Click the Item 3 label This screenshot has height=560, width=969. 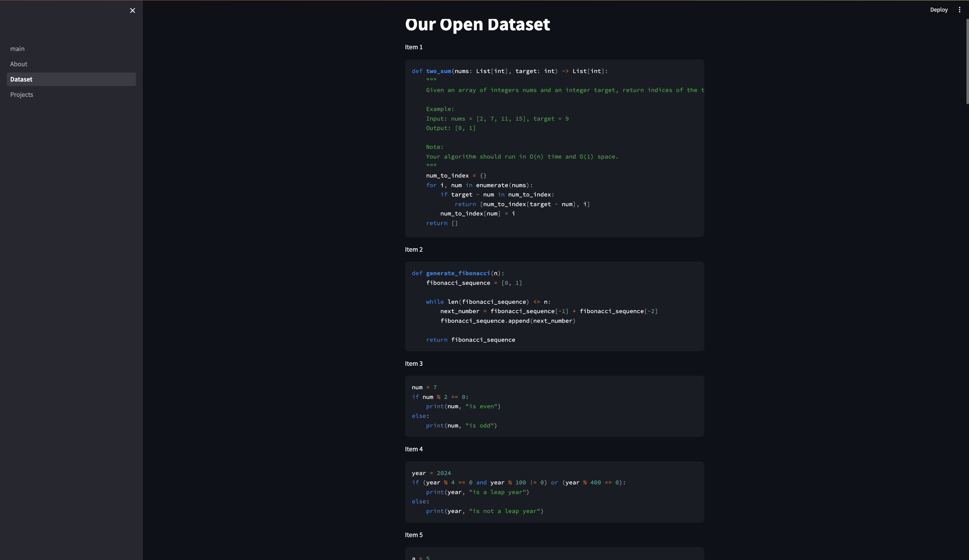[413, 364]
